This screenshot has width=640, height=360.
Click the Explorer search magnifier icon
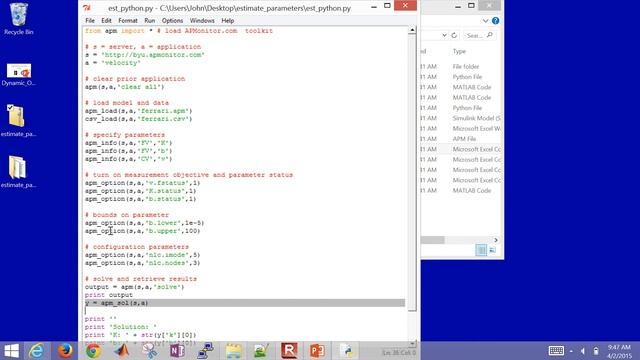490,36
